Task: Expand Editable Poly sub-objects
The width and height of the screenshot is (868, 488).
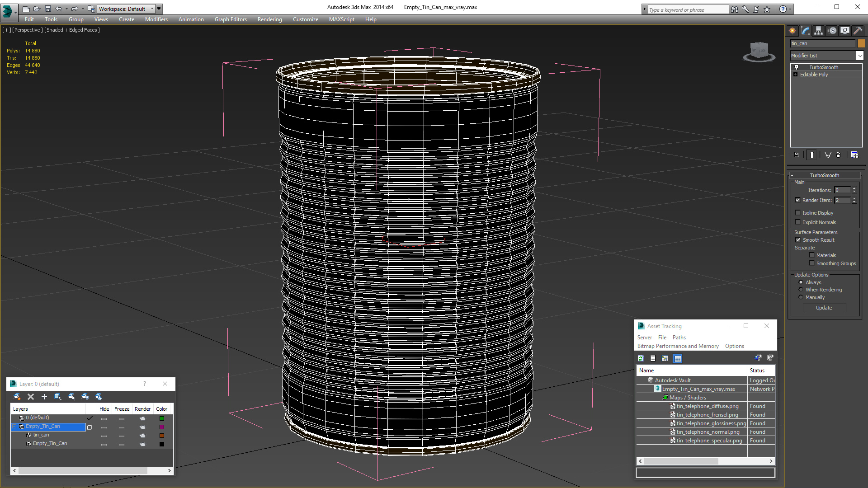Action: point(796,75)
